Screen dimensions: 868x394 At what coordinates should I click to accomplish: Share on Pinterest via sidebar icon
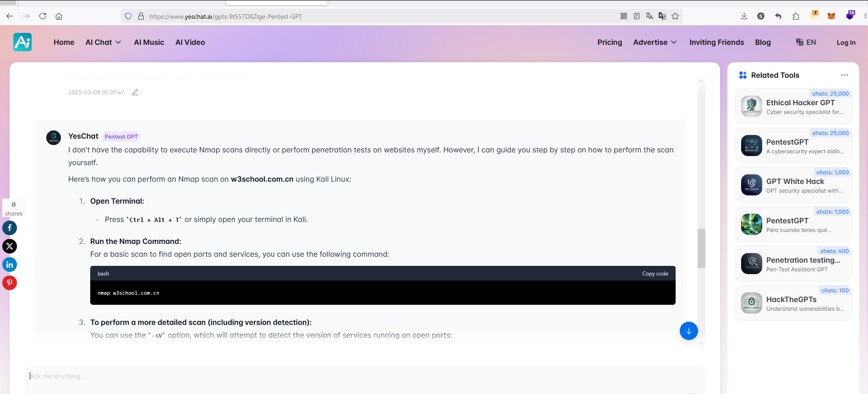click(x=10, y=283)
